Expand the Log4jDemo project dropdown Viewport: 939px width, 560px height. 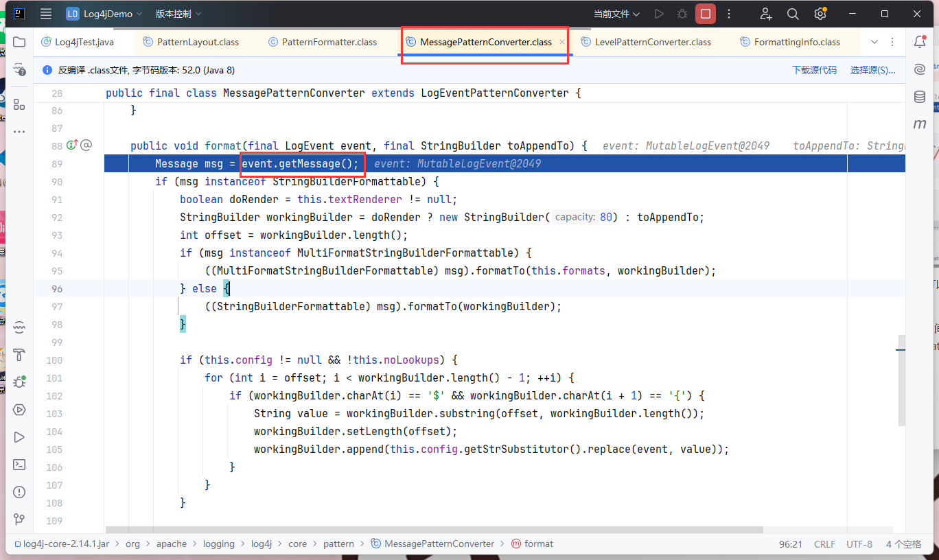(x=104, y=14)
